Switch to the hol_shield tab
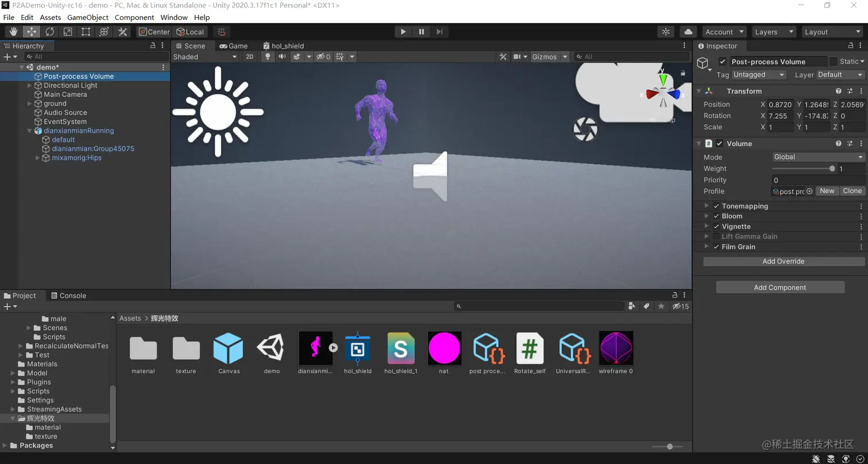Viewport: 868px width, 464px height. [284, 46]
